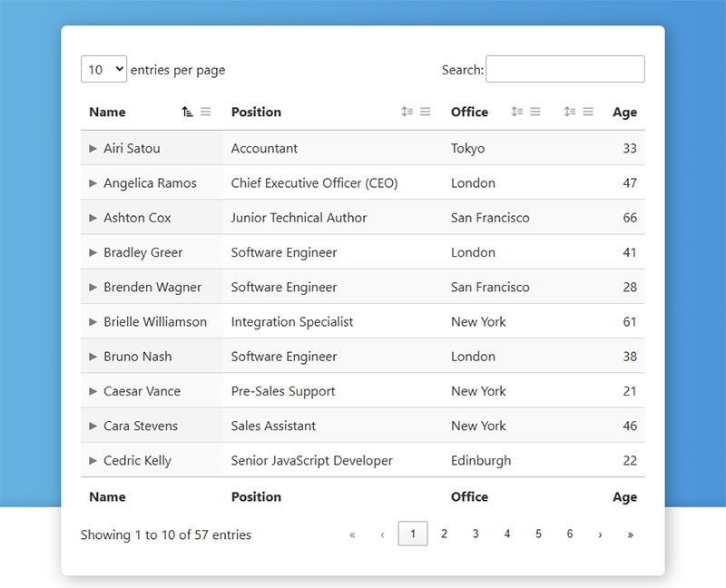Expand the Cedric Kelly row details
The width and height of the screenshot is (726, 588).
pos(93,461)
